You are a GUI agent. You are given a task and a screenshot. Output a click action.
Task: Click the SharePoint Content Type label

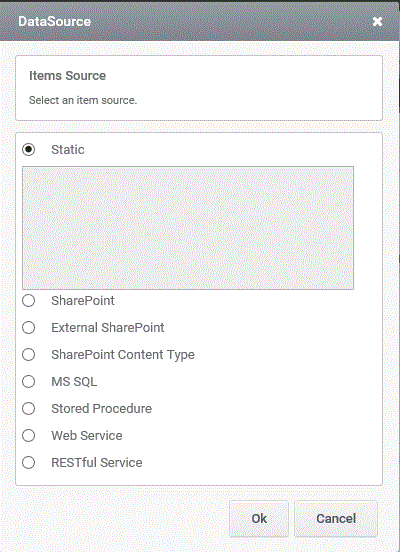pyautogui.click(x=123, y=355)
